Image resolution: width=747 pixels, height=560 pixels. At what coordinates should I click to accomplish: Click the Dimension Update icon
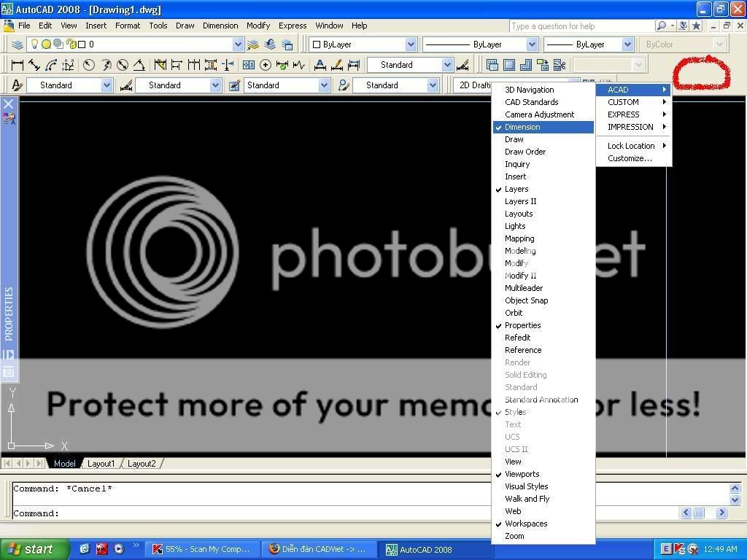(x=354, y=65)
